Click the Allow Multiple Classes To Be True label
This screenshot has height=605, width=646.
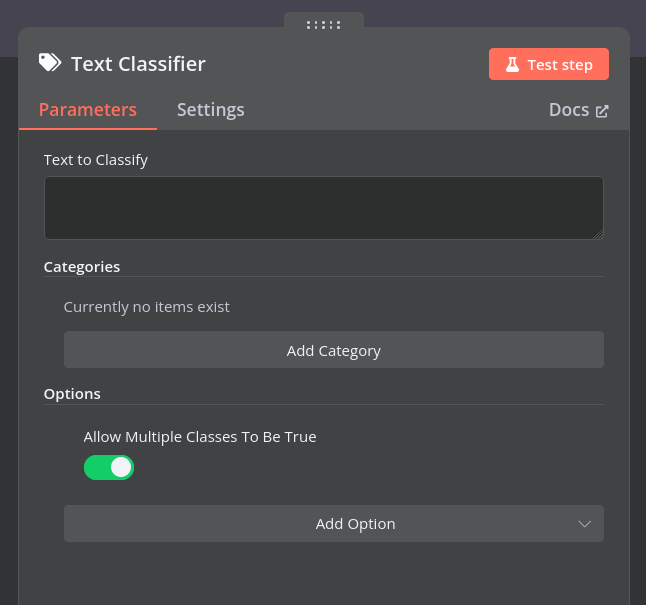tap(200, 437)
